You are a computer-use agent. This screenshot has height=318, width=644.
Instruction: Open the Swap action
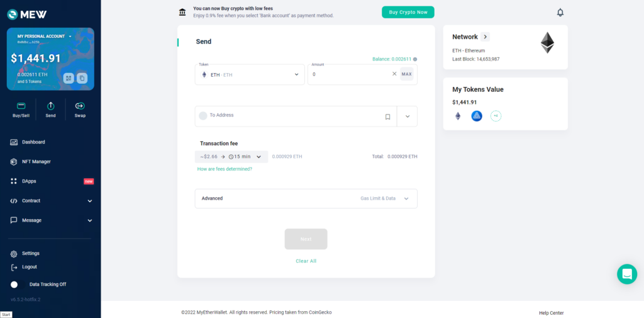pos(80,110)
